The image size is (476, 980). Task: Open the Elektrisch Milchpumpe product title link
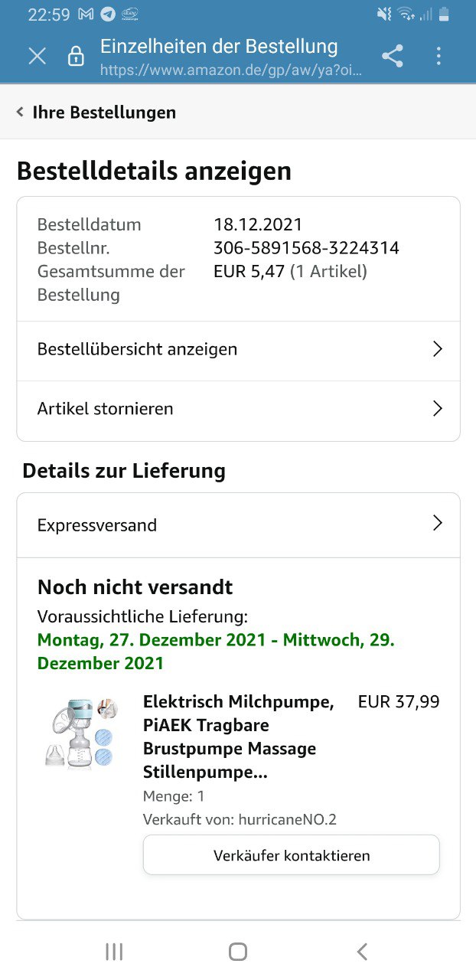tap(238, 737)
